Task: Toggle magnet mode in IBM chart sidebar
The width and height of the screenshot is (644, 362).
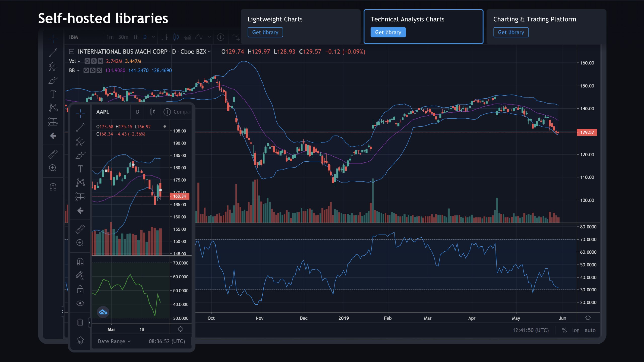Action: [53, 187]
